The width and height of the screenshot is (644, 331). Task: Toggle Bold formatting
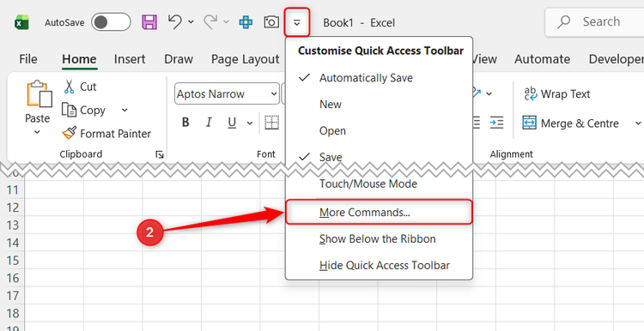(x=185, y=123)
